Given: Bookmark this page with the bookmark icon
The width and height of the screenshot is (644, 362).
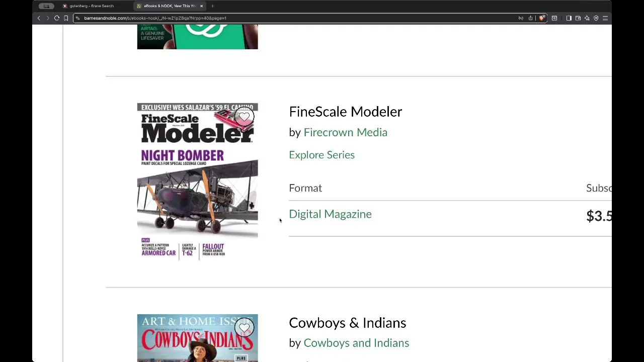Looking at the screenshot, I should [x=66, y=18].
